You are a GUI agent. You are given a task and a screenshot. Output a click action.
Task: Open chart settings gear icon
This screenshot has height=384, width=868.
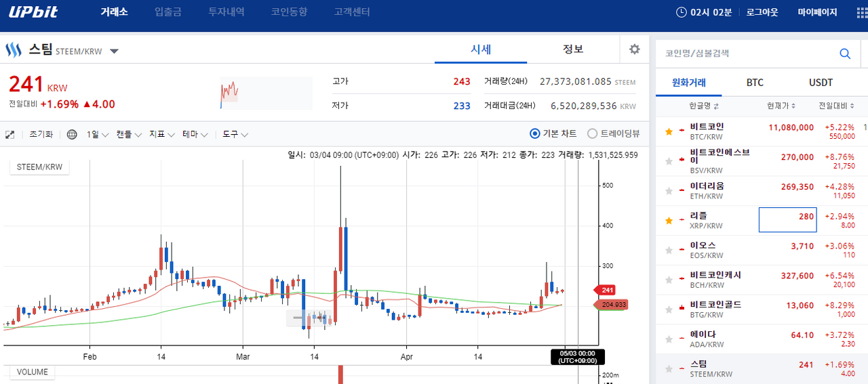[634, 49]
